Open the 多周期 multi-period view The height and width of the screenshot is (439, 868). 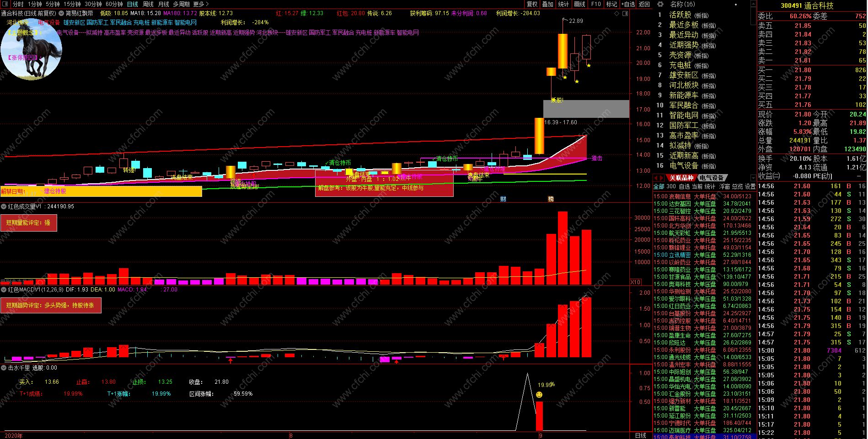[x=181, y=4]
